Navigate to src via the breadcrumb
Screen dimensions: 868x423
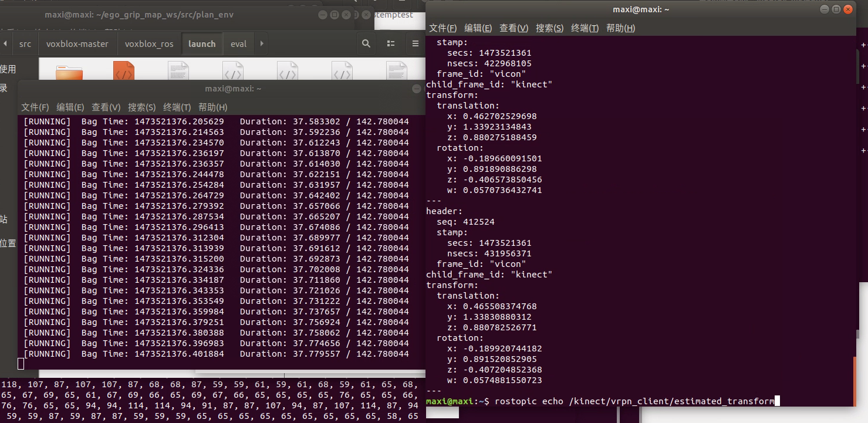click(25, 43)
